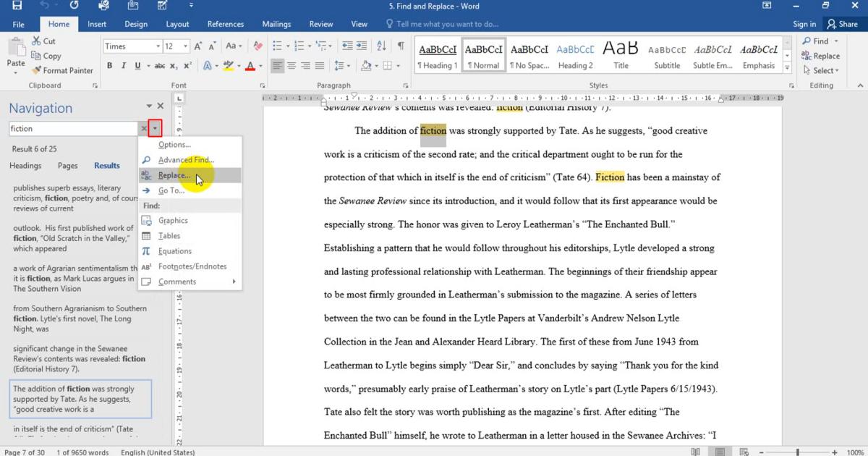The image size is (868, 456).
Task: Select Replace... from the dropdown menu
Action: click(174, 175)
